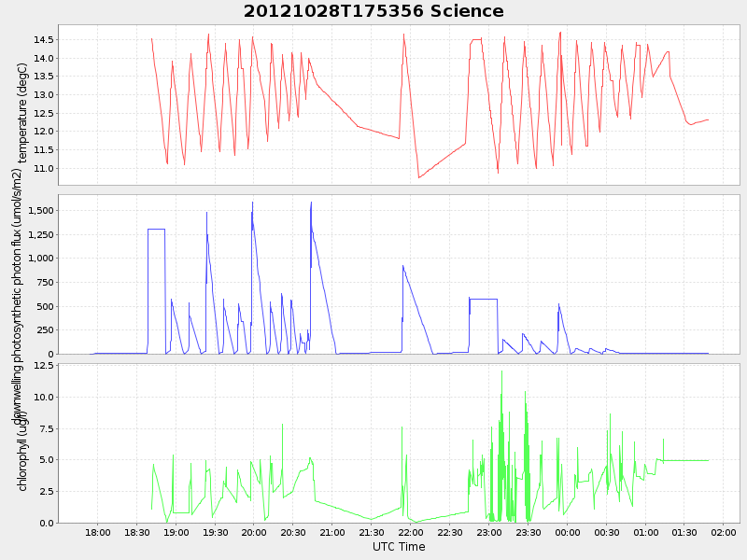Click the 18:00 time tick label
This screenshot has width=747, height=560.
coord(97,532)
